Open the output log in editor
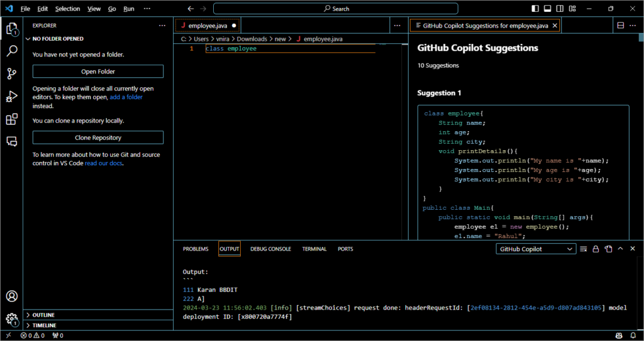This screenshot has height=341, width=644. coord(608,249)
